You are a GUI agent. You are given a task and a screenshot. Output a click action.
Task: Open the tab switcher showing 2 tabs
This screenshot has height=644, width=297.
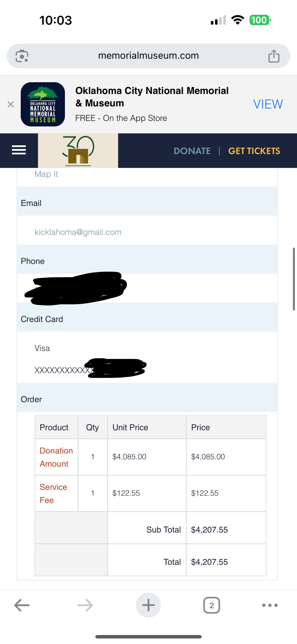pyautogui.click(x=212, y=605)
